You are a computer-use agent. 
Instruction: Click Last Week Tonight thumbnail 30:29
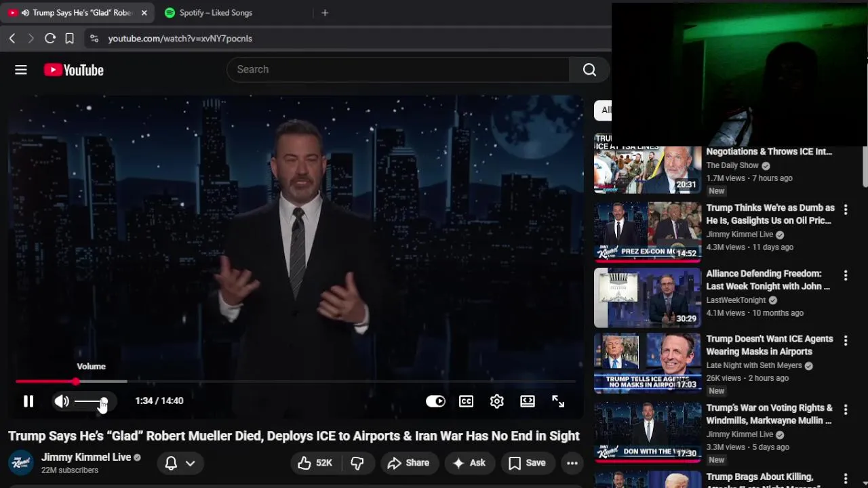click(648, 298)
